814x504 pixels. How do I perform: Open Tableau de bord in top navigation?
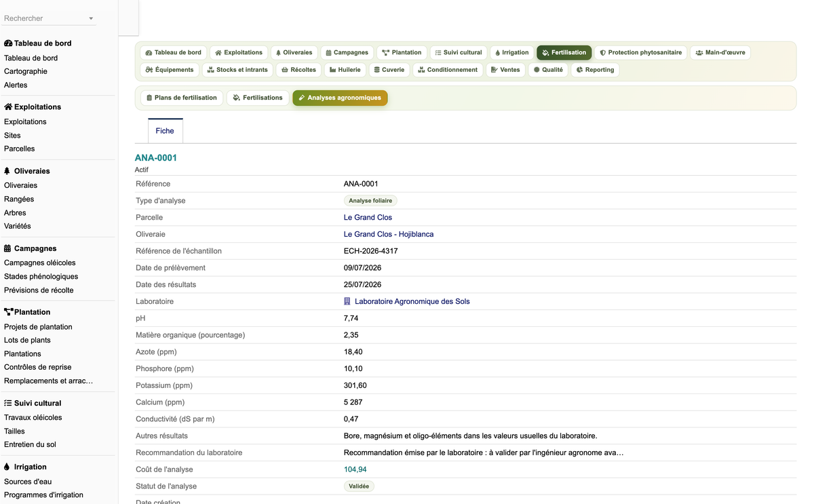(x=174, y=52)
